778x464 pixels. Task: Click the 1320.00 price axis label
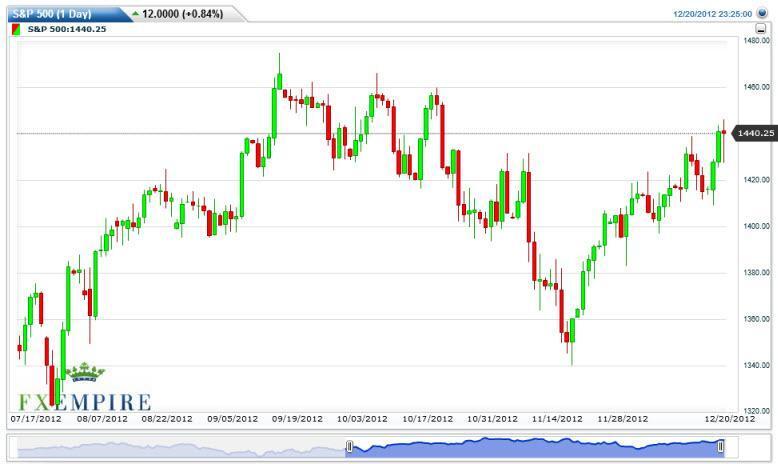pyautogui.click(x=757, y=411)
